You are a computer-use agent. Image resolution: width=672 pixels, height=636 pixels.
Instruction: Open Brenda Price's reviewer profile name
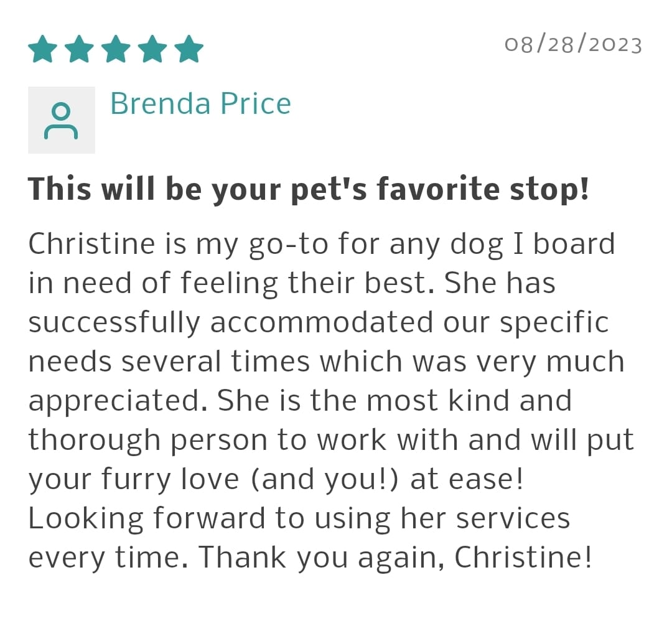click(x=200, y=103)
